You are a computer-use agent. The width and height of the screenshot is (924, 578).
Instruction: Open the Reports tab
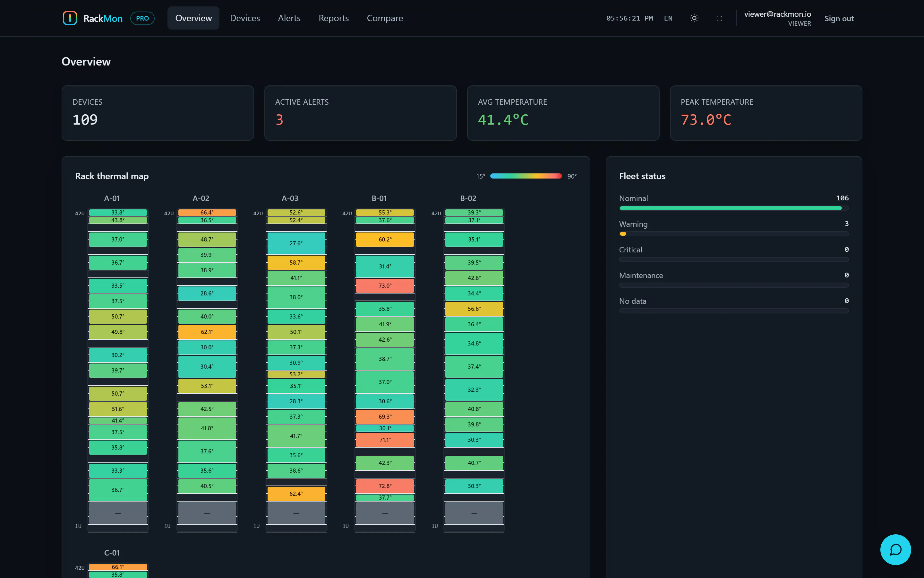tap(334, 18)
